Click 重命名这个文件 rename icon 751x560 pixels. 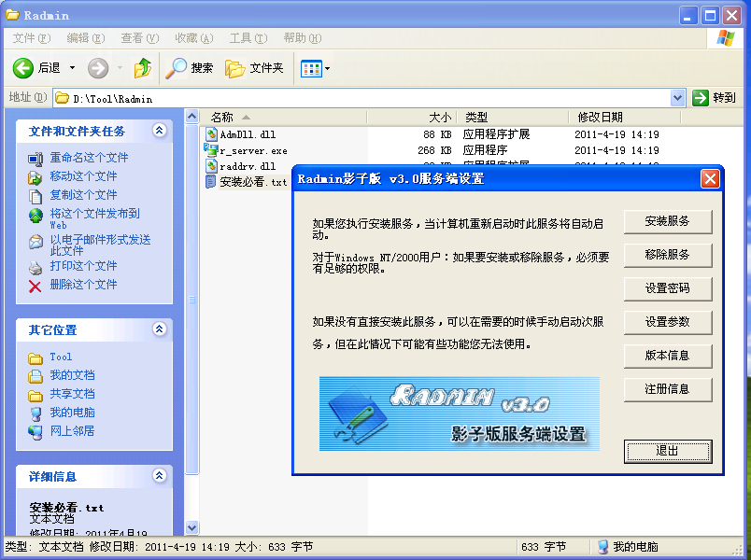click(35, 159)
